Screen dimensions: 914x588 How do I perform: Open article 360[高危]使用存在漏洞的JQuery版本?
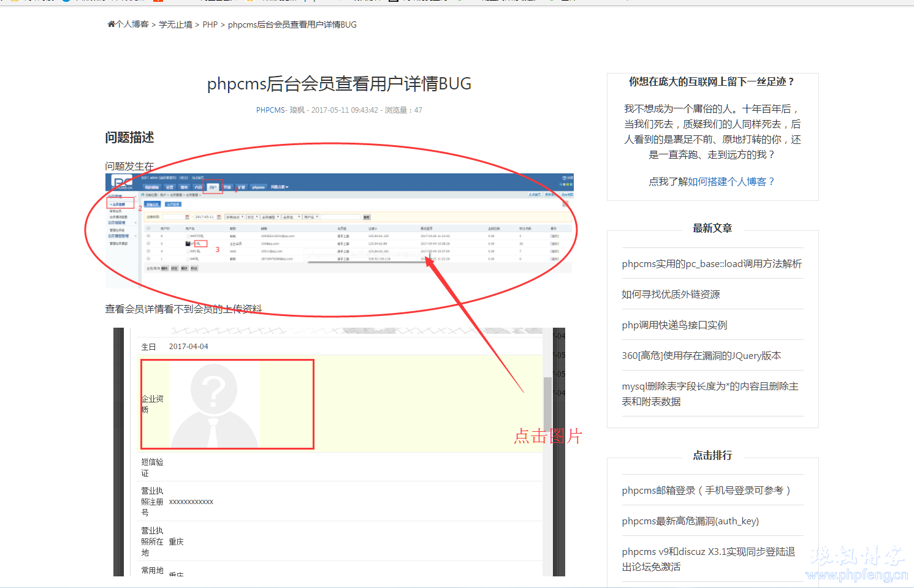[x=701, y=355]
